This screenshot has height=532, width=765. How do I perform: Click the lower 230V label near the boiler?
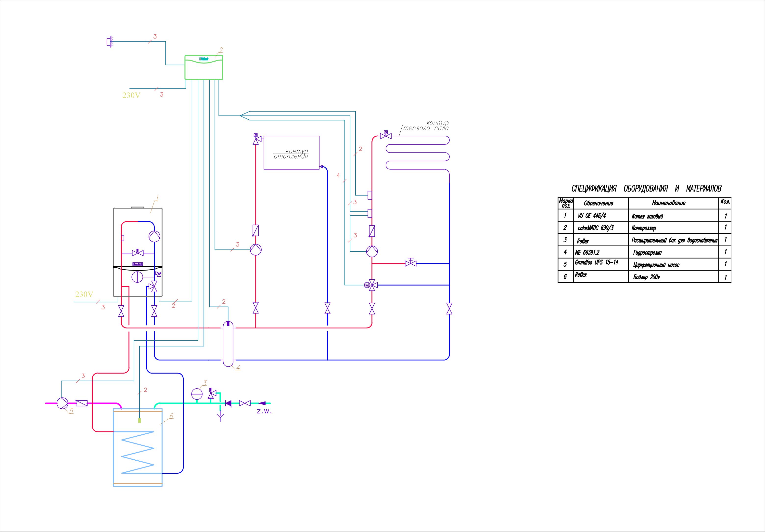pos(84,294)
